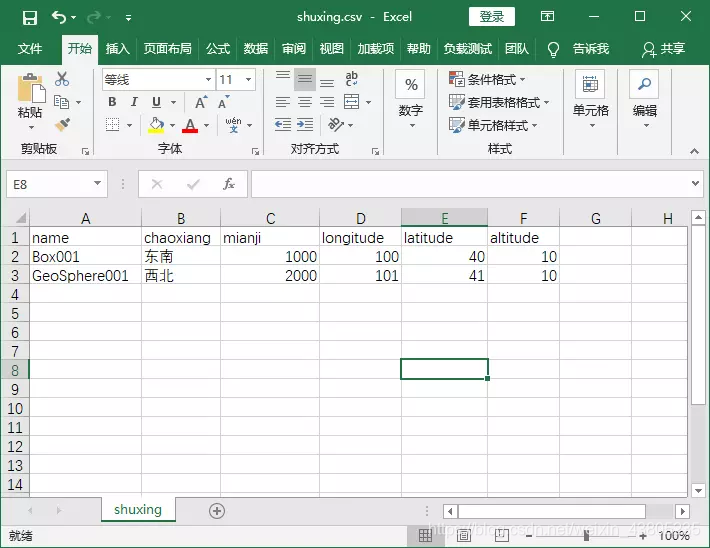Expand the formula bar
Image resolution: width=710 pixels, height=548 pixels.
point(695,183)
